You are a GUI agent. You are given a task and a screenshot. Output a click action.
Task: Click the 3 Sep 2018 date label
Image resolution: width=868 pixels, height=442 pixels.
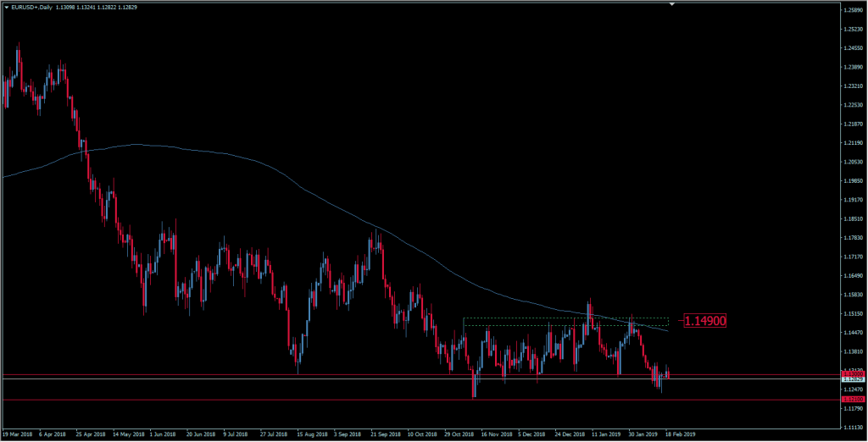tap(347, 435)
